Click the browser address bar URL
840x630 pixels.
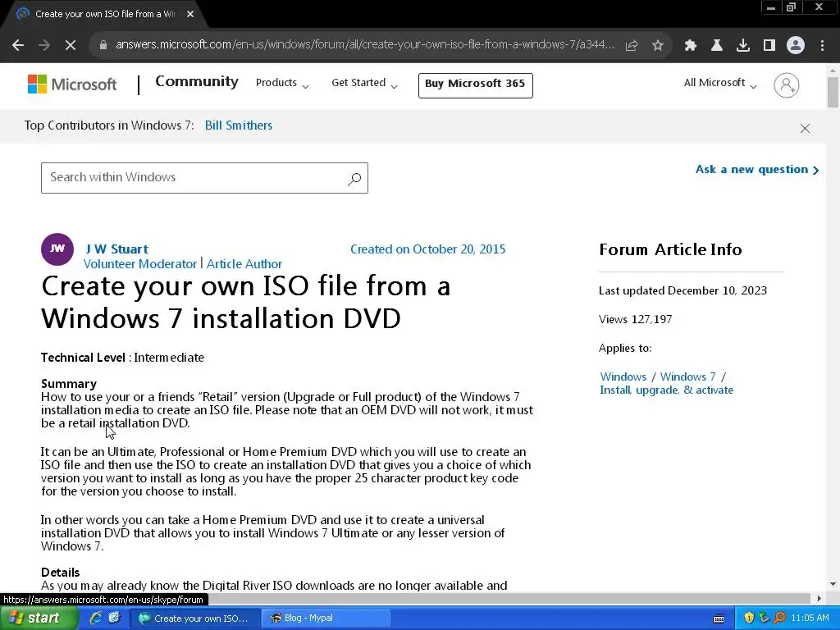[364, 45]
